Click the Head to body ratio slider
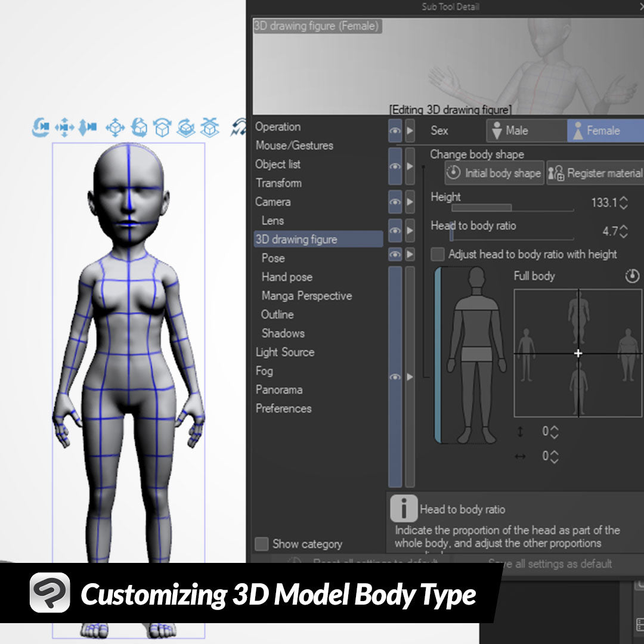 (x=512, y=238)
